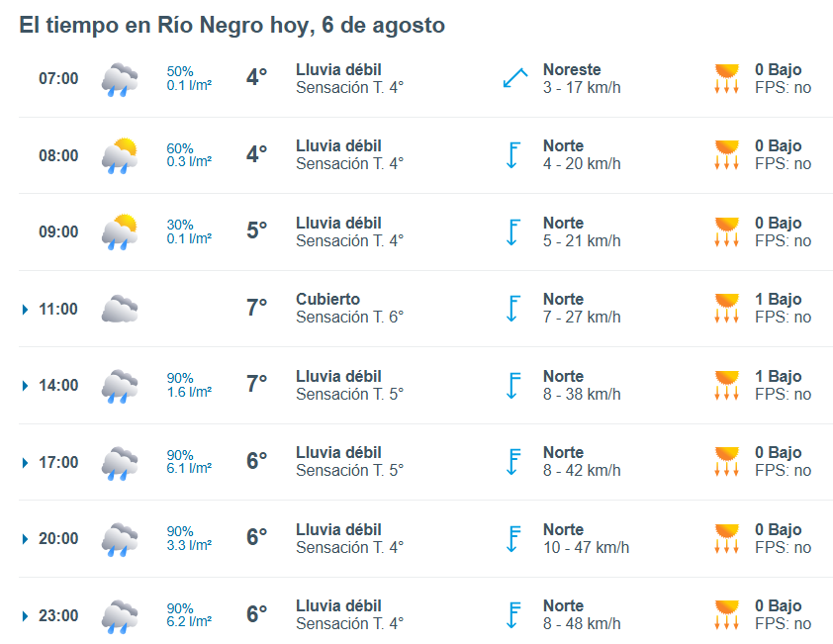The height and width of the screenshot is (644, 833).
Task: Click the 1 Bajo UV value at 14:00
Action: [779, 376]
